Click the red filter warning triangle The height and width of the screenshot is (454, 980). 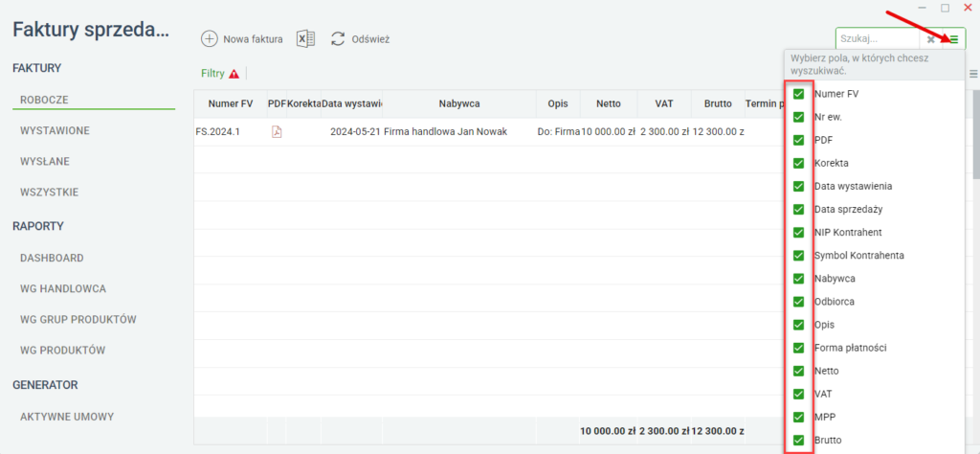point(234,74)
